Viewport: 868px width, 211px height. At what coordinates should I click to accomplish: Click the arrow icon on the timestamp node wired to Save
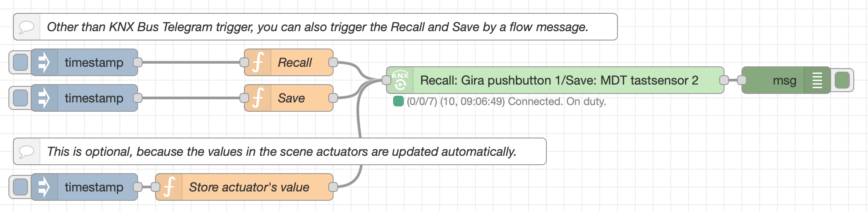[x=44, y=98]
